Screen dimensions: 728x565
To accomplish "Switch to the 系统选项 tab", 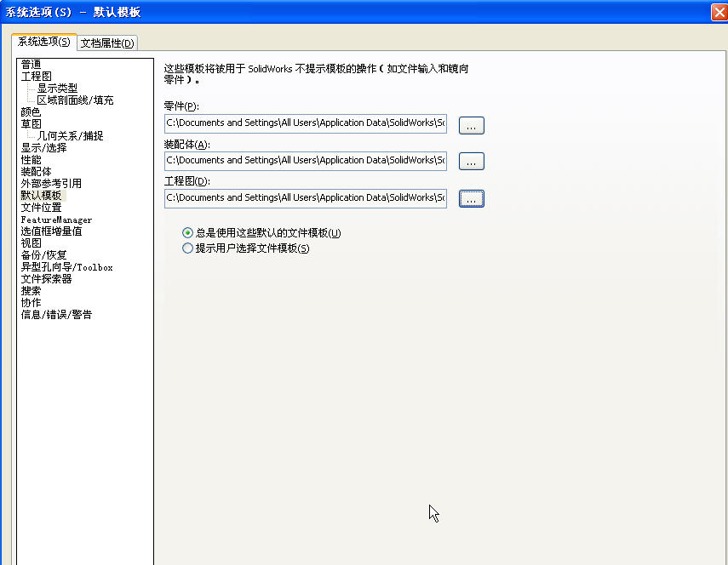I will coord(44,42).
